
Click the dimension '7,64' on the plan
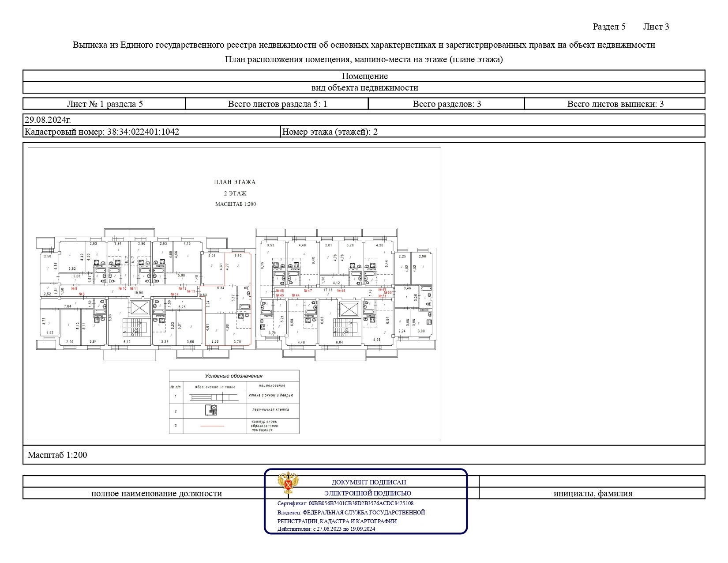point(68,306)
